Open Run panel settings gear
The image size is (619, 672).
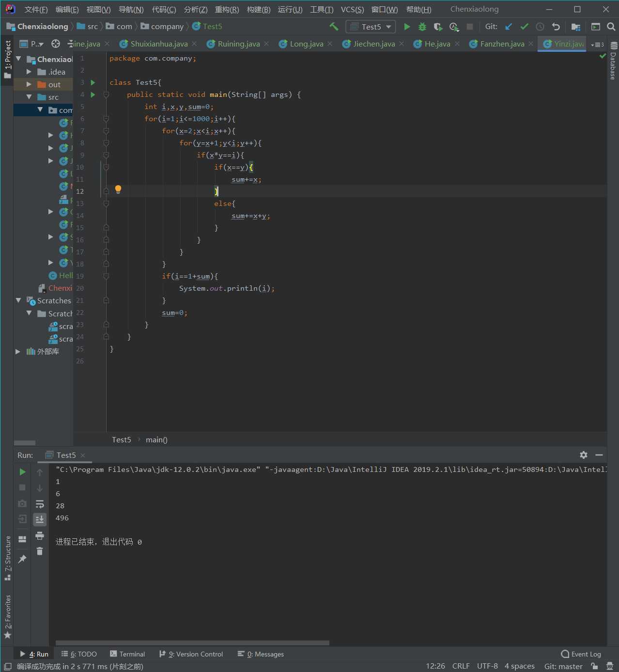click(584, 455)
